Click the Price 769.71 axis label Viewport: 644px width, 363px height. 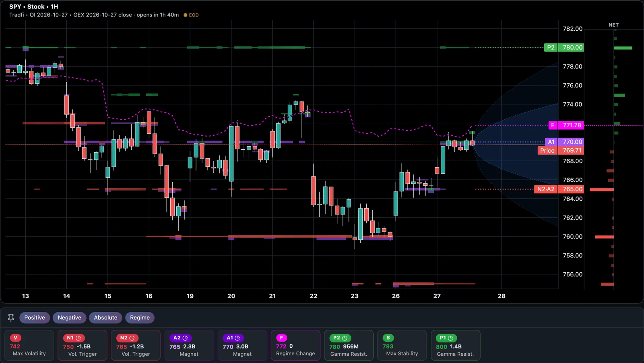560,150
